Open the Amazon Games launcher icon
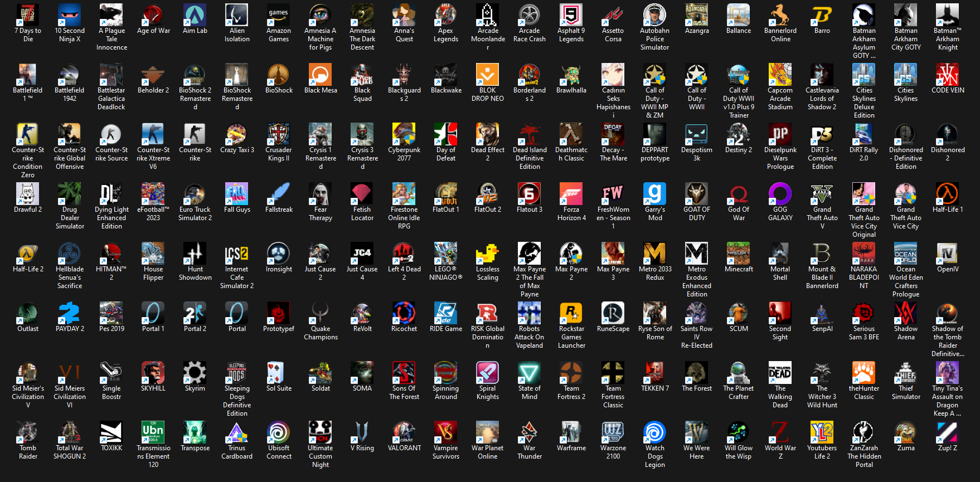 [x=279, y=15]
